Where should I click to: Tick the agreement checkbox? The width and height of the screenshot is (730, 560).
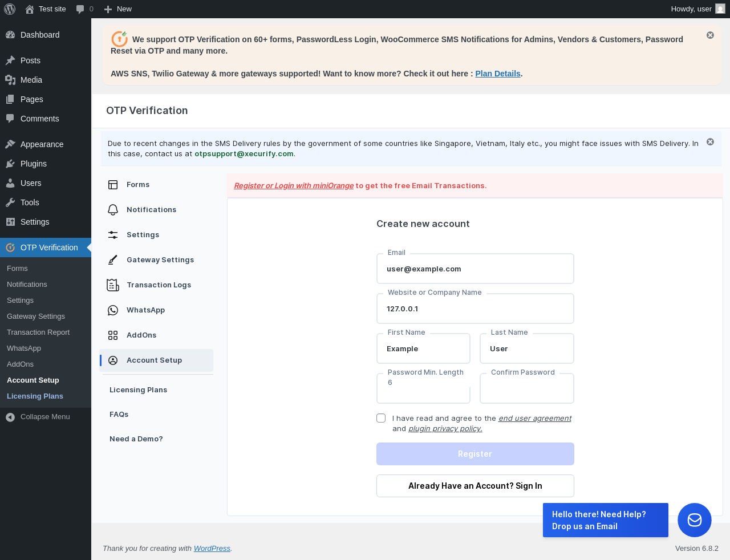point(381,418)
